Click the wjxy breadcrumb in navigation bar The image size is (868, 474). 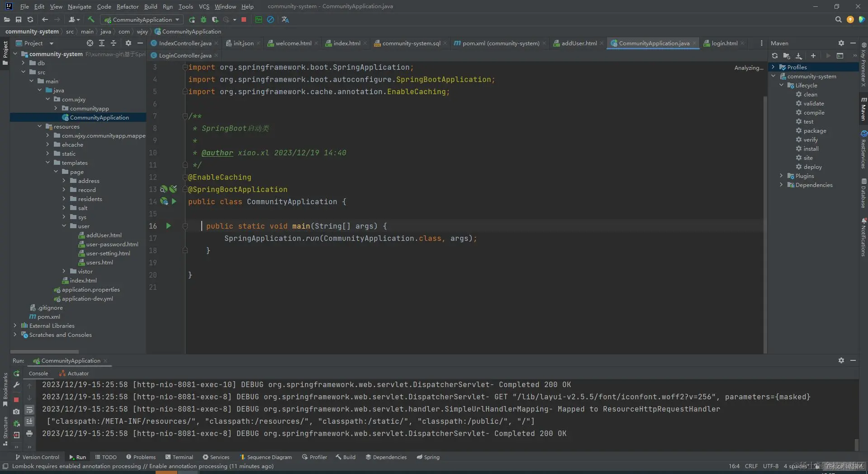point(142,31)
